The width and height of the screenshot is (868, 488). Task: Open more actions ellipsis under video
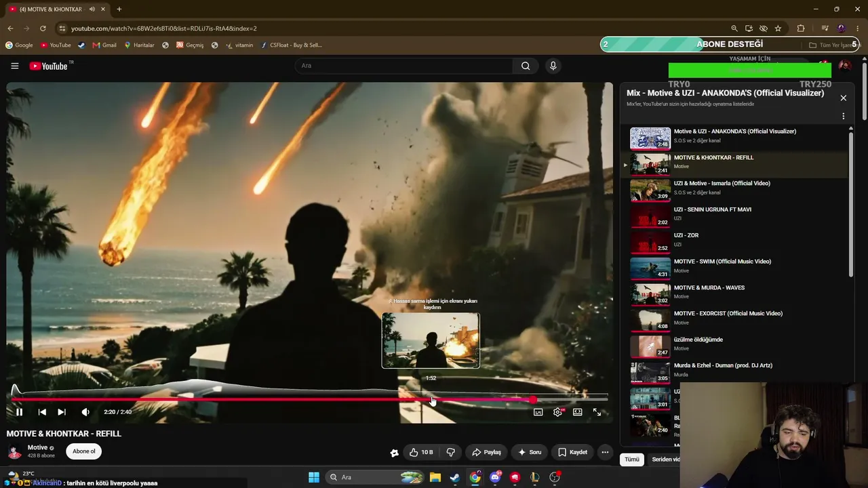(605, 452)
